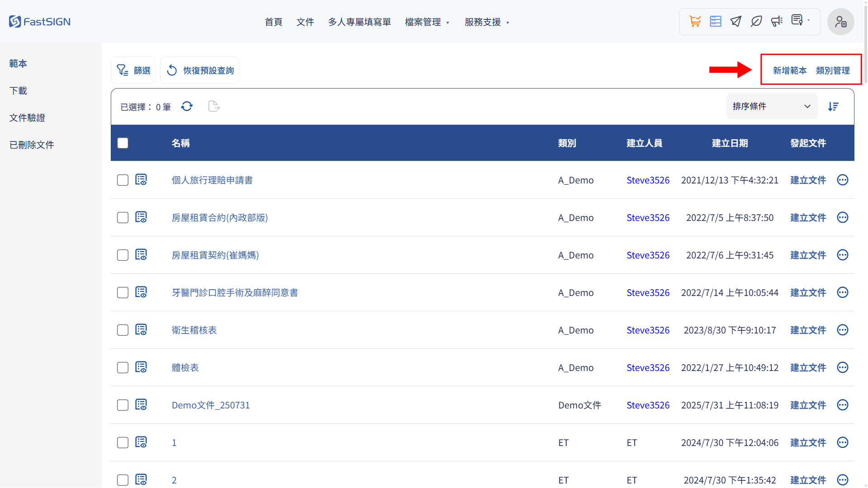868x488 pixels.
Task: Click 建立文件 for 體檢表
Action: [808, 367]
